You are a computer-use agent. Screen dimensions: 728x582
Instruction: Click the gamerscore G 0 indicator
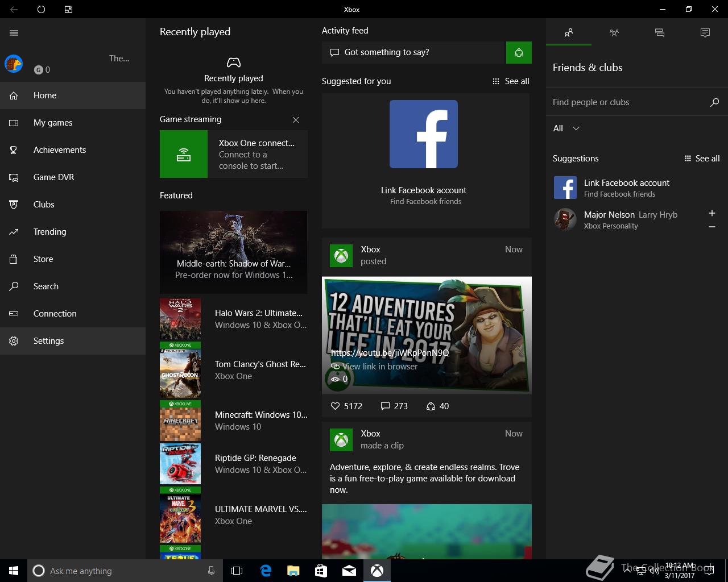42,70
